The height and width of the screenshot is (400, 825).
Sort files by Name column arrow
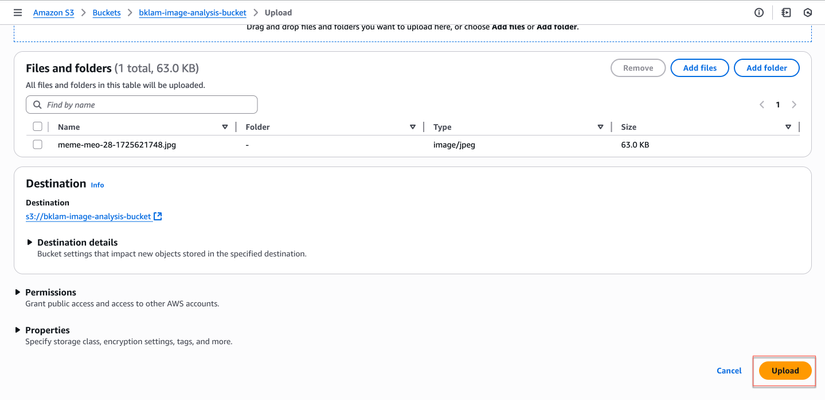(225, 127)
